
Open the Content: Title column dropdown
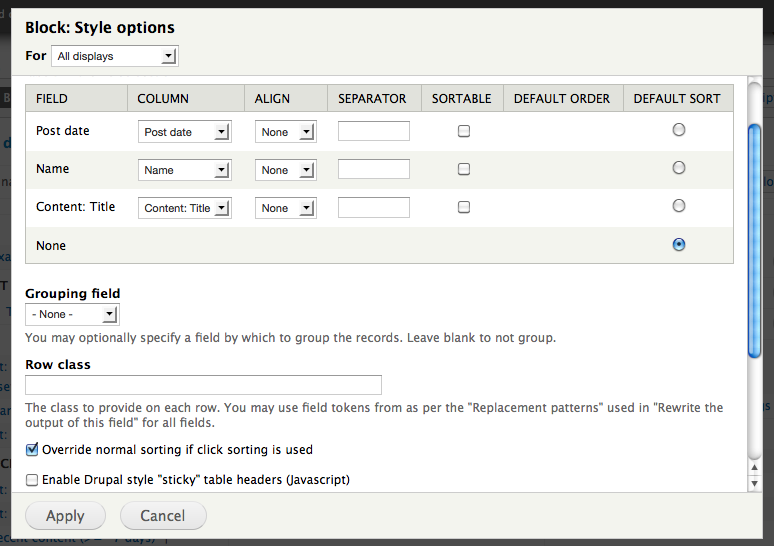click(184, 208)
